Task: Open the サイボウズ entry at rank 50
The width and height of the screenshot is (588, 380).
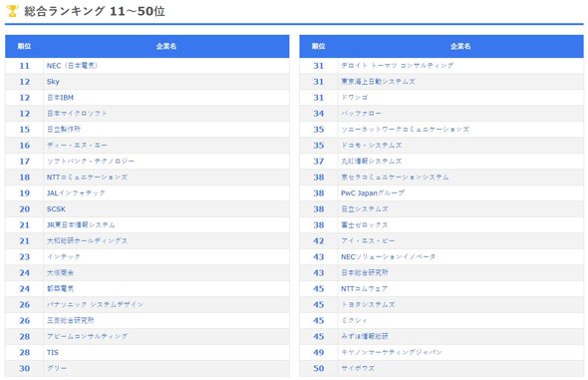Action: [x=358, y=368]
